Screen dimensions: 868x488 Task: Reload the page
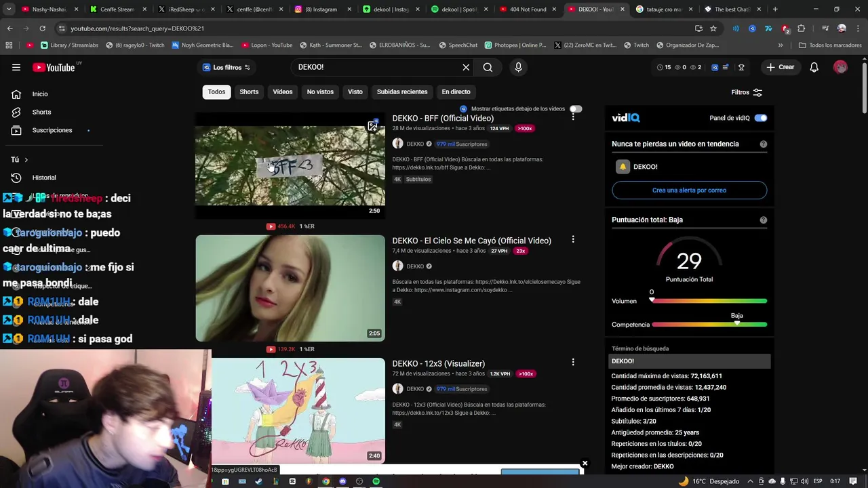pos(42,28)
